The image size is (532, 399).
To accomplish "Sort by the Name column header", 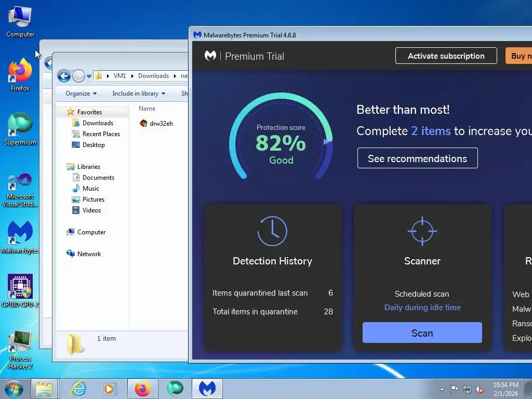I will (147, 109).
